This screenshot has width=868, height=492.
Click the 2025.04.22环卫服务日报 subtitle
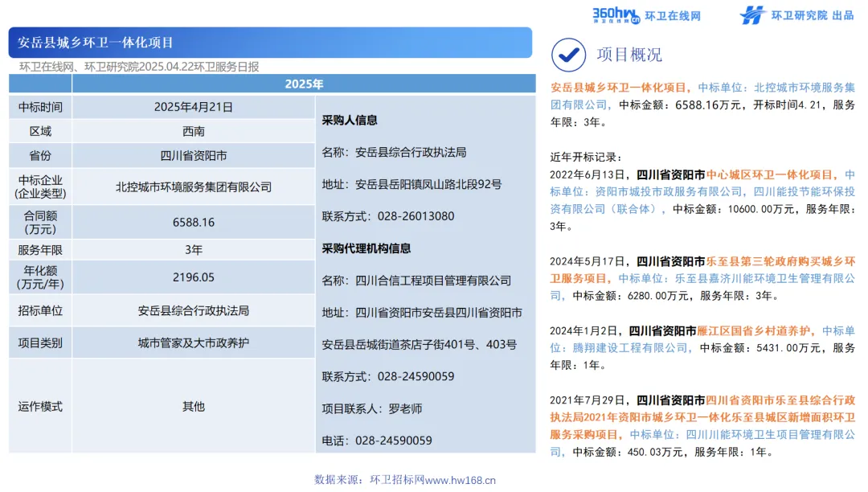[199, 67]
